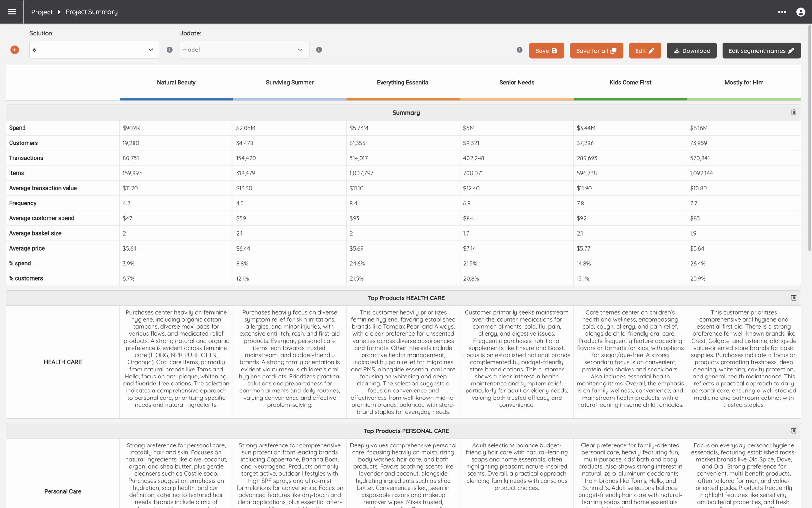Click the 318,479 items cell

pyautogui.click(x=290, y=173)
